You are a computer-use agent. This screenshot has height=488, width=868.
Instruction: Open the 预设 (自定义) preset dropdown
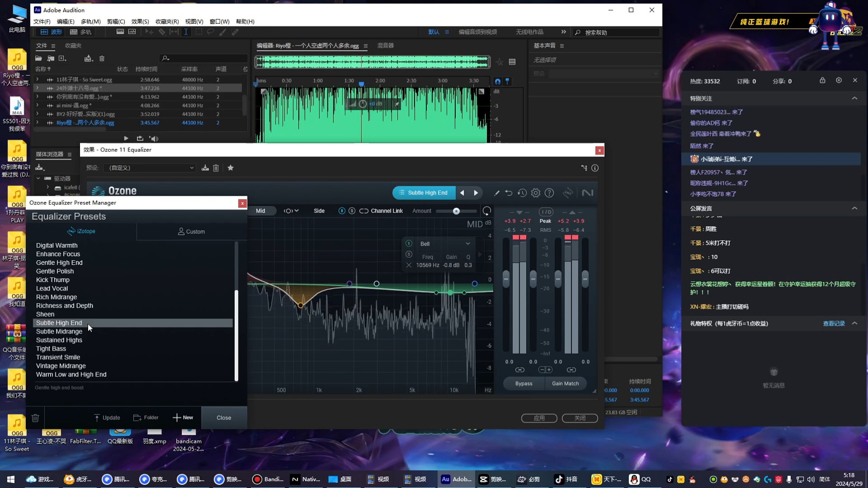(150, 168)
